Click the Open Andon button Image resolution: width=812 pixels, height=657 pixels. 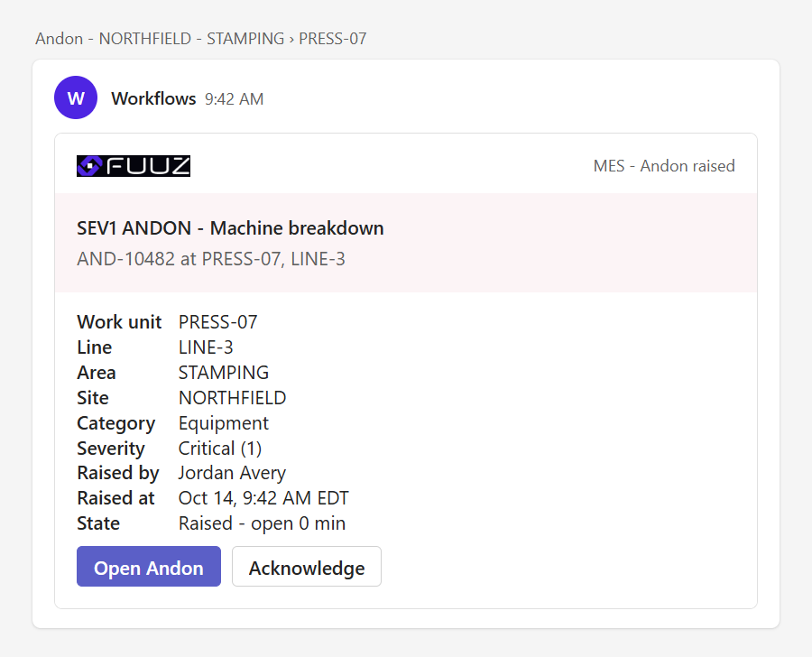(x=149, y=567)
